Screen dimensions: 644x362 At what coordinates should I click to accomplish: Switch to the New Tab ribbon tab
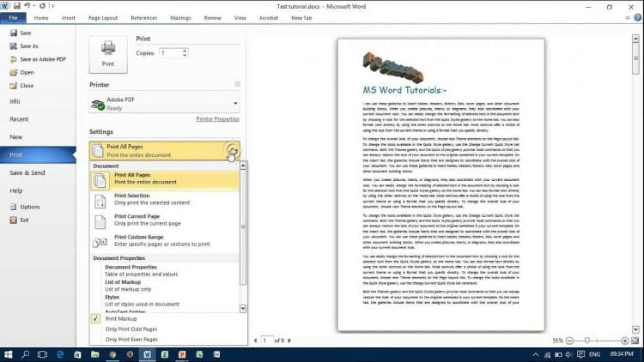point(301,18)
